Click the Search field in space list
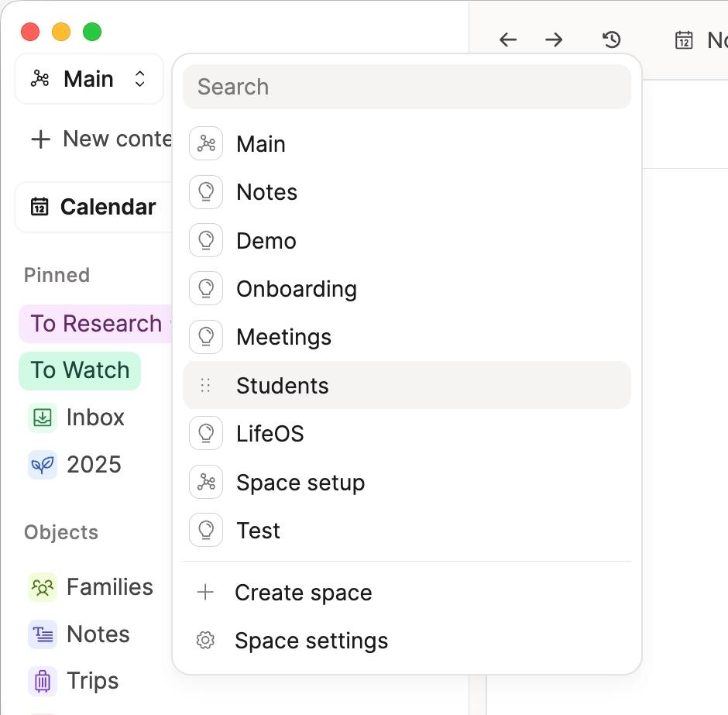Image resolution: width=728 pixels, height=715 pixels. 407,87
